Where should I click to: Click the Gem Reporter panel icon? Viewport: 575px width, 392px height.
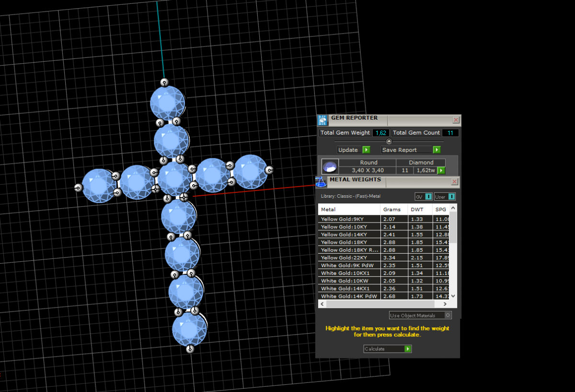(322, 120)
